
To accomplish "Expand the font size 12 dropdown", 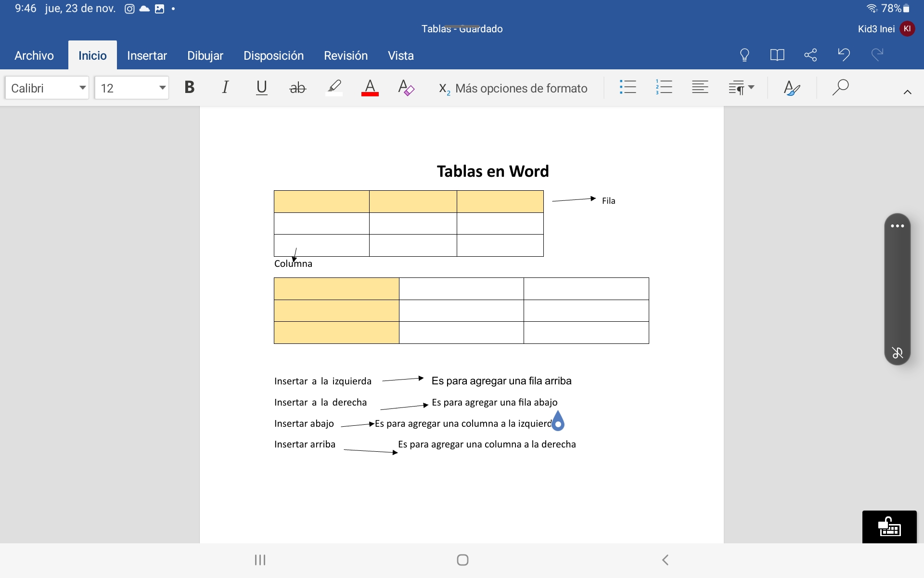I will [162, 88].
